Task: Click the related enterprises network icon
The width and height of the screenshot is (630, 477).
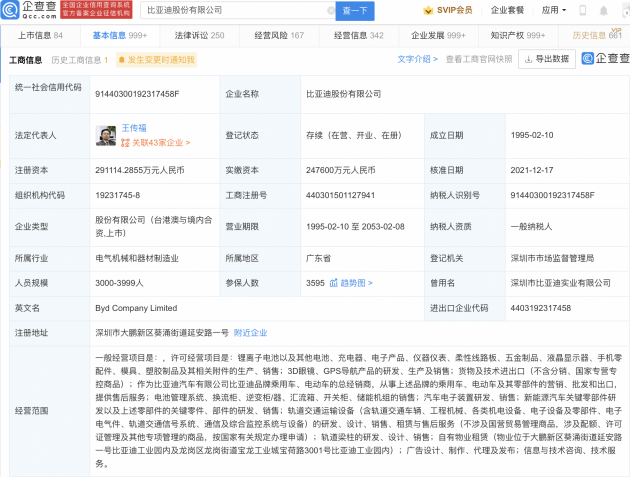Action: tap(125, 143)
